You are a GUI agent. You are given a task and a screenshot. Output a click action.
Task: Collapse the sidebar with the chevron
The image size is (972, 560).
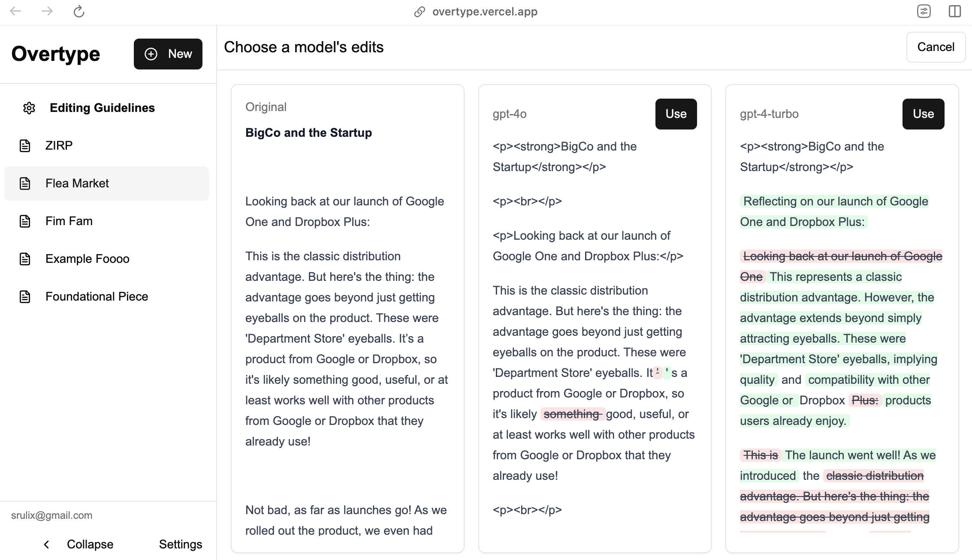pyautogui.click(x=47, y=545)
